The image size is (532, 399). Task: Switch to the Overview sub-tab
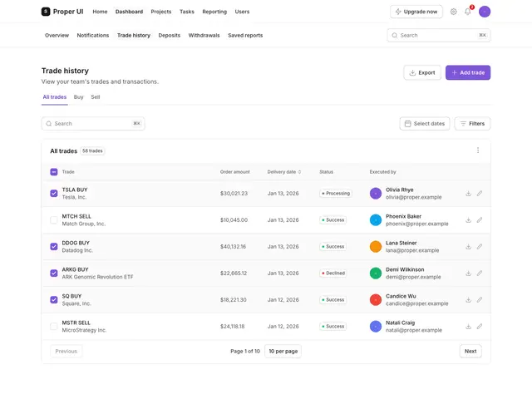click(57, 35)
